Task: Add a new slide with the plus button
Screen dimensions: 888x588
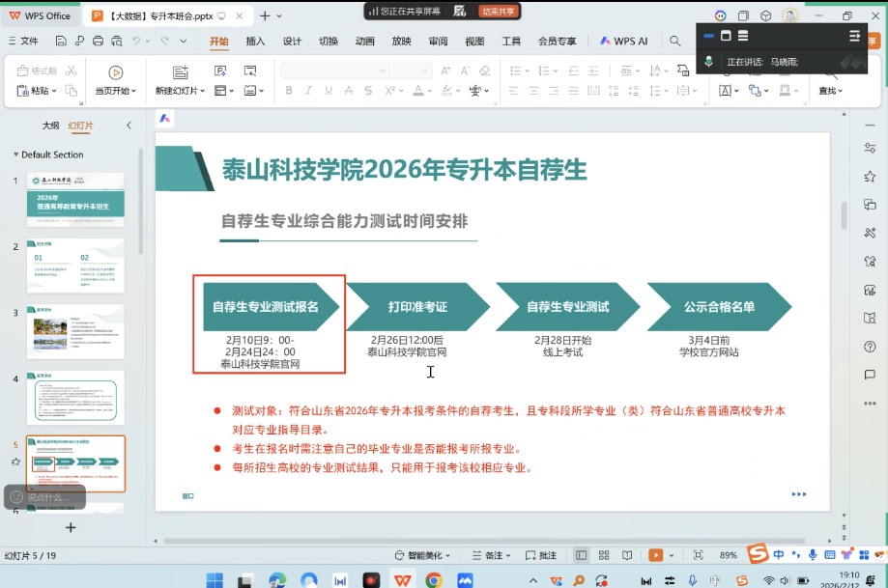Action: pyautogui.click(x=70, y=527)
